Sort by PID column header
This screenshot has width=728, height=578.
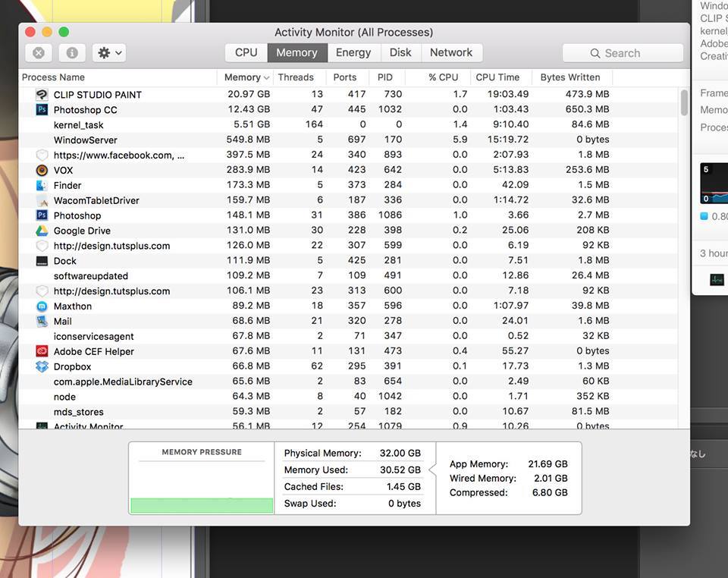click(x=387, y=77)
